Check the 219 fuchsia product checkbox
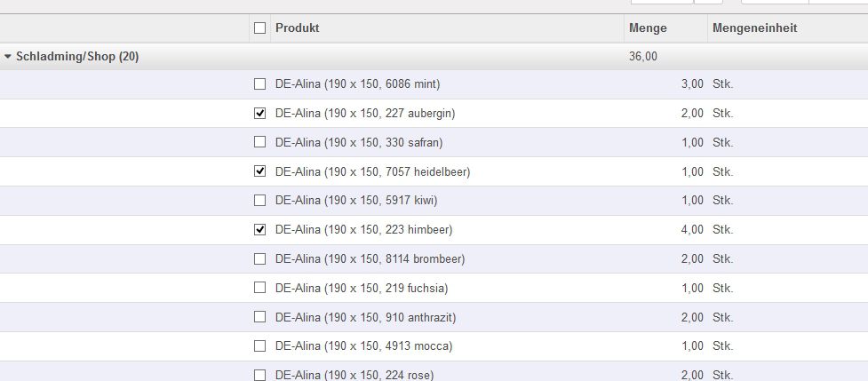This screenshot has width=868, height=381. point(259,288)
